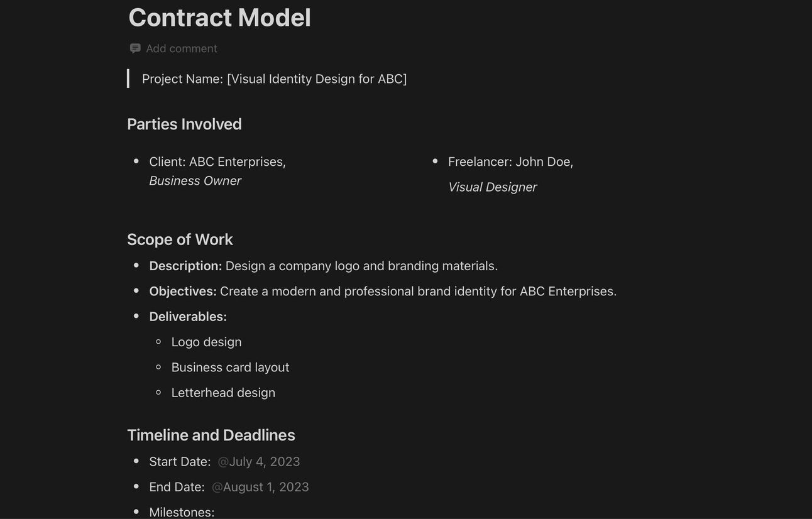Viewport: 812px width, 519px height.
Task: Click the Milestones bullet item
Action: tap(182, 512)
